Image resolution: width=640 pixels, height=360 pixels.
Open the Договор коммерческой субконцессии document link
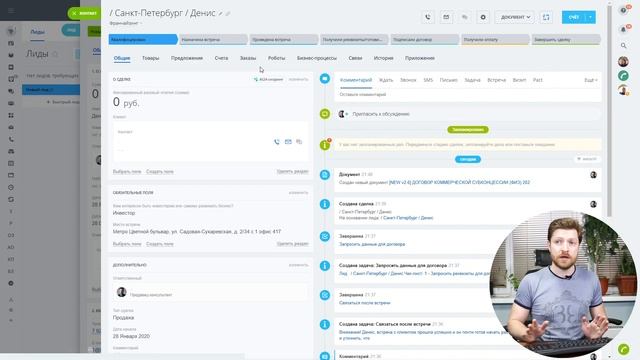click(460, 182)
